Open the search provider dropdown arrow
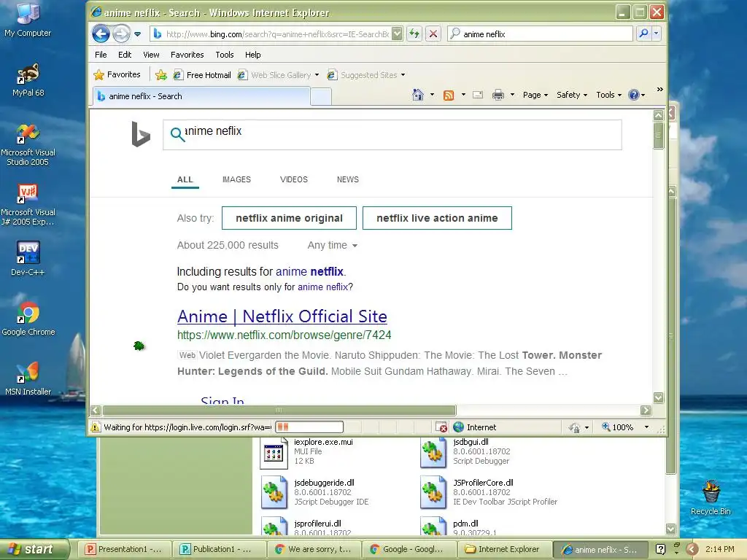The image size is (747, 560). pyautogui.click(x=656, y=34)
